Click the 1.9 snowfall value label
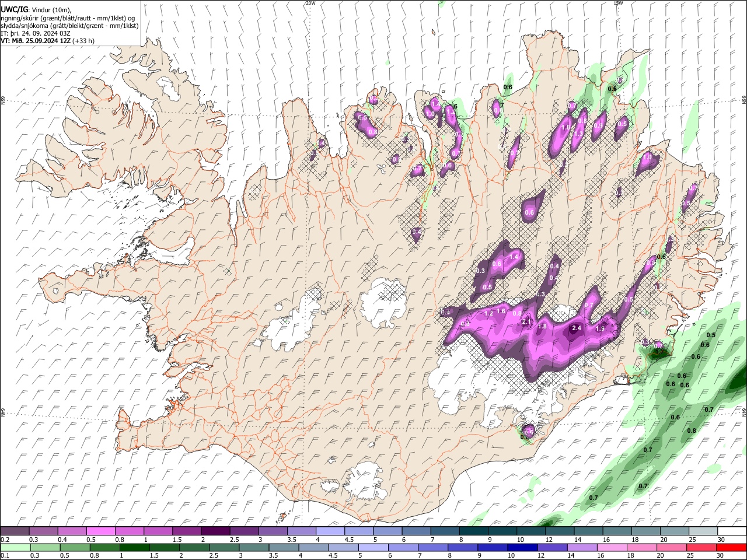Image resolution: width=747 pixels, height=560 pixels. (x=600, y=328)
